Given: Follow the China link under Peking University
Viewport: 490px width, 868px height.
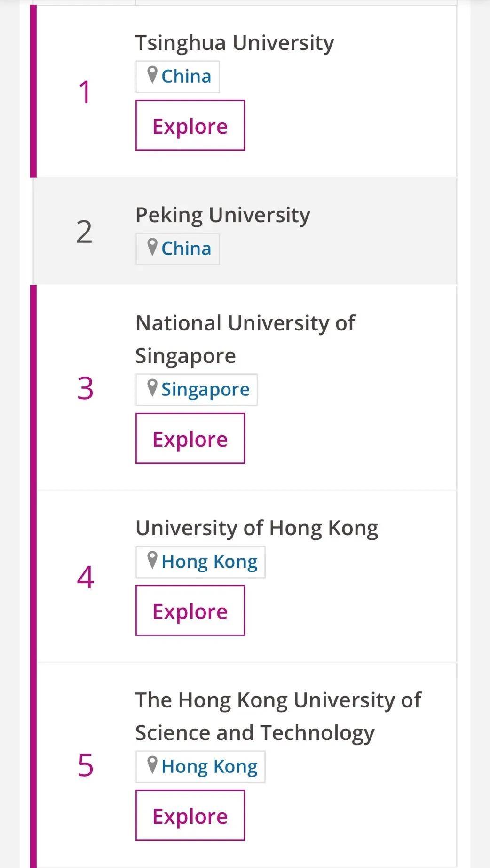Looking at the screenshot, I should click(x=186, y=249).
